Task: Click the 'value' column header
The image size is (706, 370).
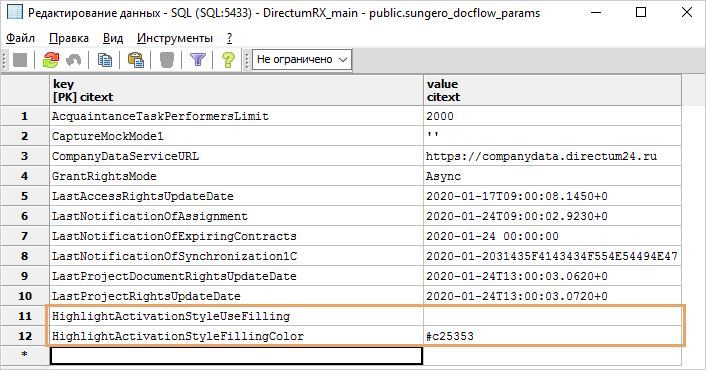Action: 552,90
